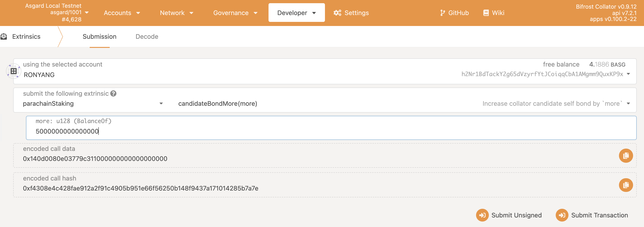Switch to the Submission tab
The width and height of the screenshot is (644, 227).
click(99, 36)
